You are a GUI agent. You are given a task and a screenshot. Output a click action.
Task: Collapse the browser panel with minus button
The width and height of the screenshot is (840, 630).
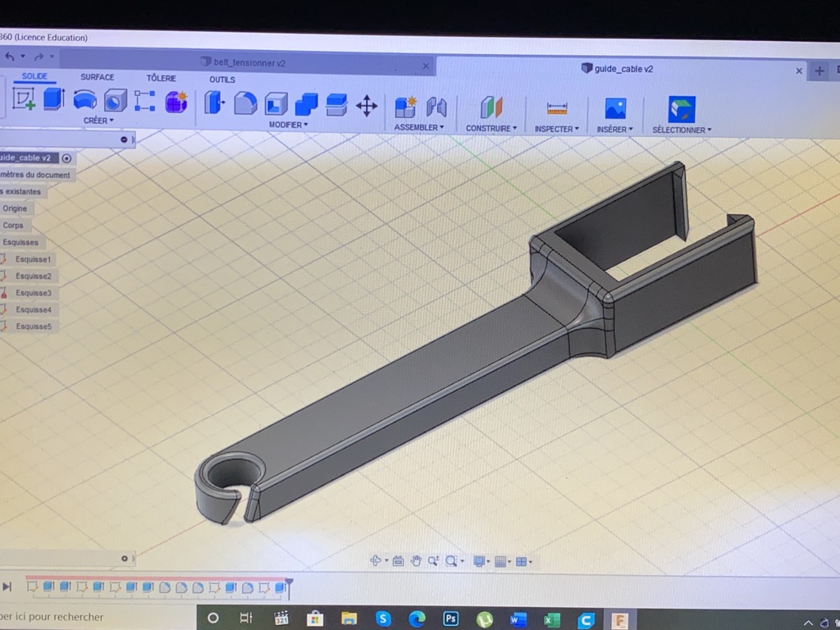(124, 140)
